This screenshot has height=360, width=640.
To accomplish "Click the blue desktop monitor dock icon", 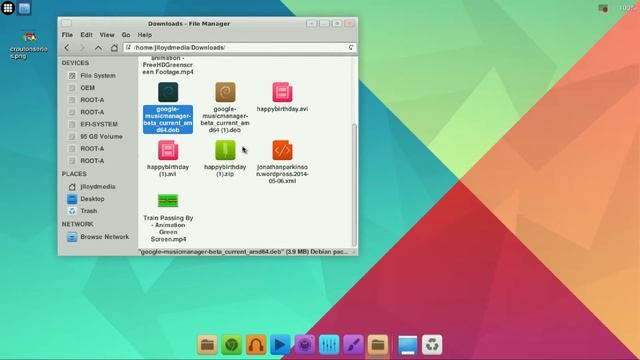I will click(x=407, y=345).
